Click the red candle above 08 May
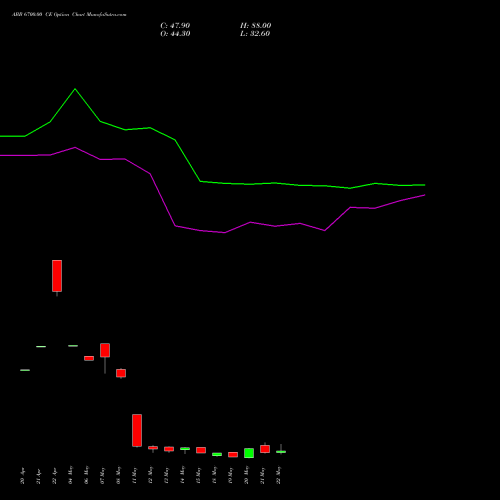 pos(121,373)
